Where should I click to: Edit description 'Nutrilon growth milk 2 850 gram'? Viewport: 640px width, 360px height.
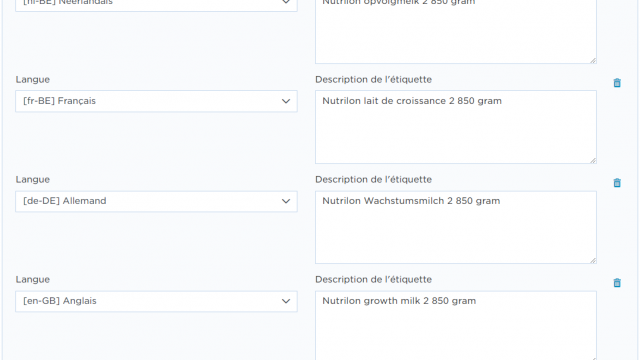pyautogui.click(x=456, y=325)
